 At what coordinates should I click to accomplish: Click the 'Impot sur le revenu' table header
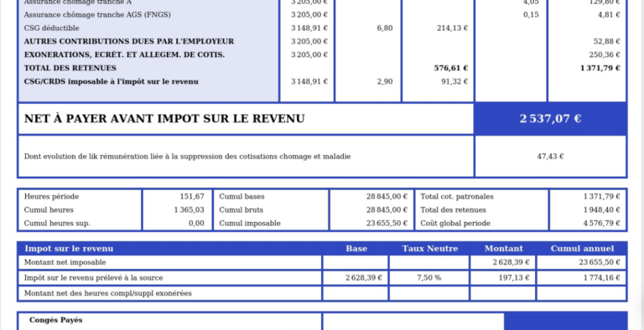pyautogui.click(x=69, y=249)
